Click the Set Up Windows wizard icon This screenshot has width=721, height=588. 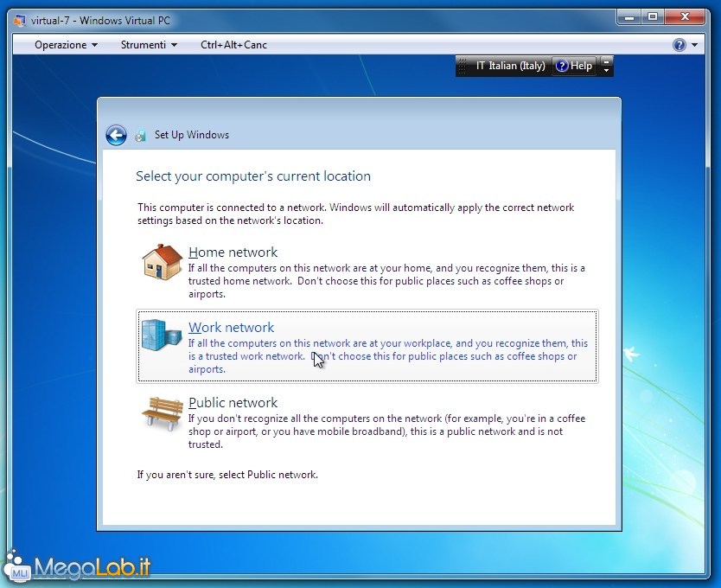click(141, 135)
